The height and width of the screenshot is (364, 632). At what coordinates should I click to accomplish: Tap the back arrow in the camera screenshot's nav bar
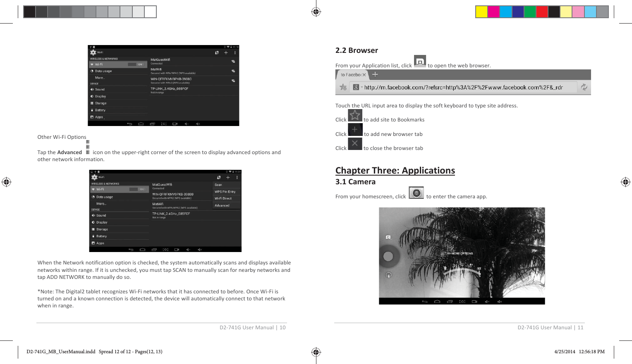coord(424,302)
